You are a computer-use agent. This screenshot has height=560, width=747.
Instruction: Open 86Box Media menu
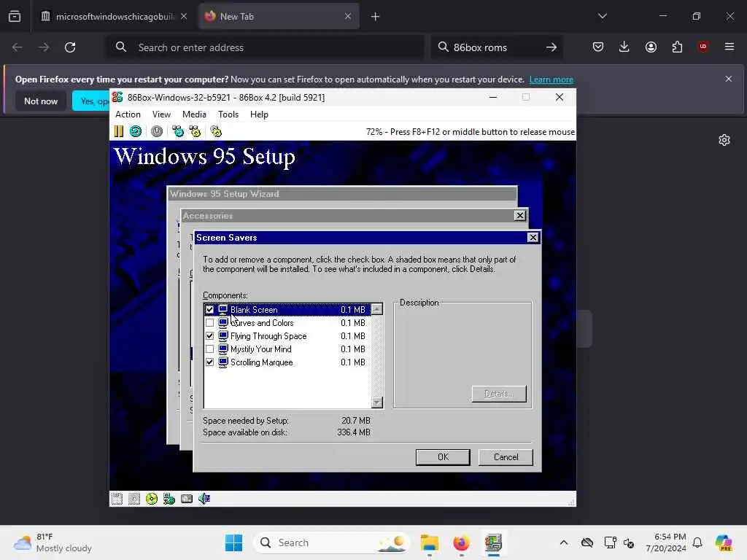[x=194, y=114]
